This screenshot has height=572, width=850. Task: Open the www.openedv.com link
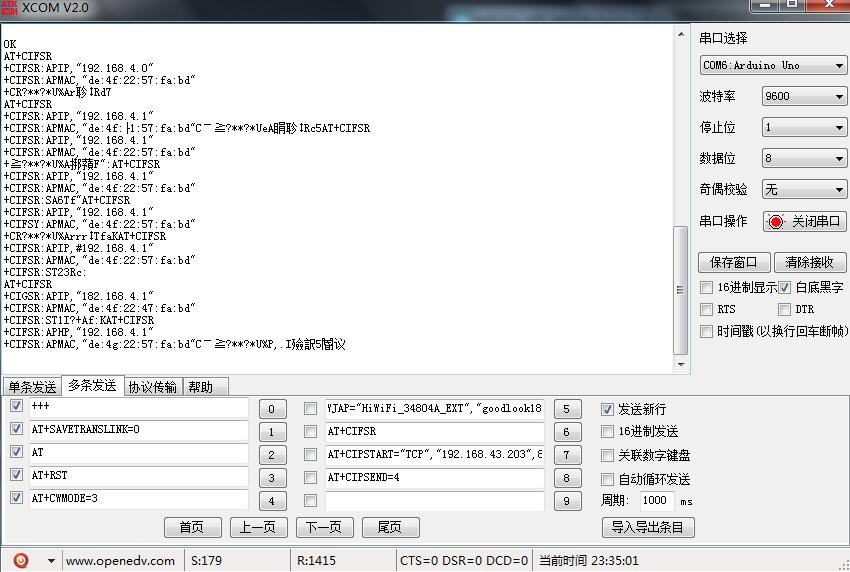(x=120, y=561)
